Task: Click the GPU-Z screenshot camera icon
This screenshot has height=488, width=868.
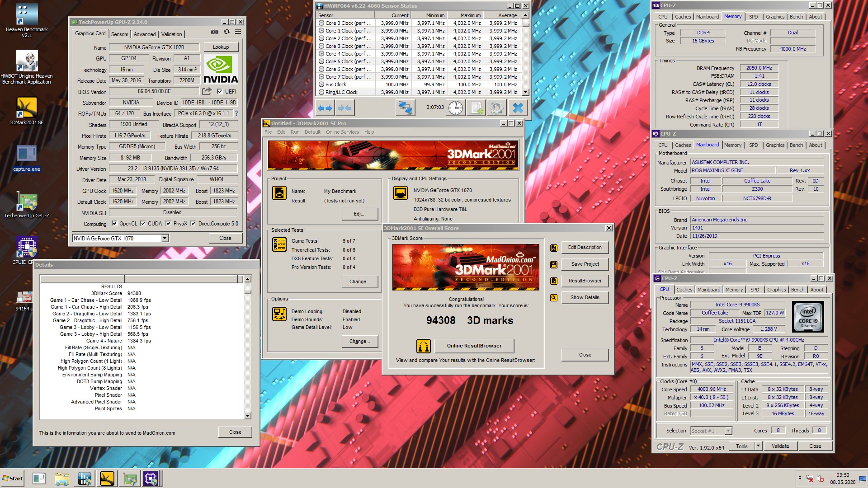Action: coord(215,32)
